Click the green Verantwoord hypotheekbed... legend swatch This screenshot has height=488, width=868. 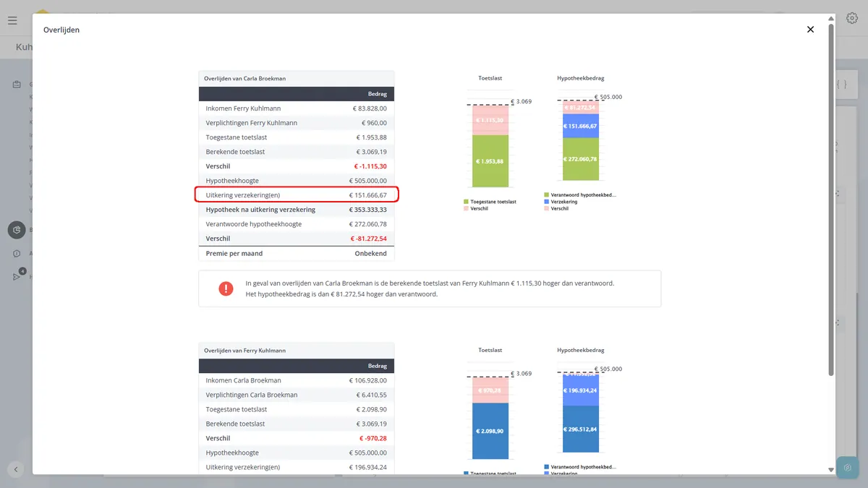tap(545, 194)
